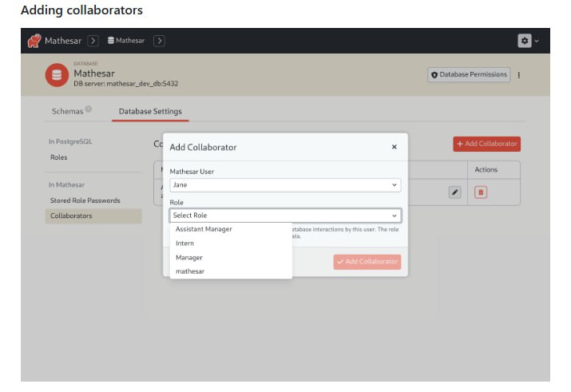Open the Database Permissions button
Screen dimensions: 571x392
pyautogui.click(x=469, y=75)
